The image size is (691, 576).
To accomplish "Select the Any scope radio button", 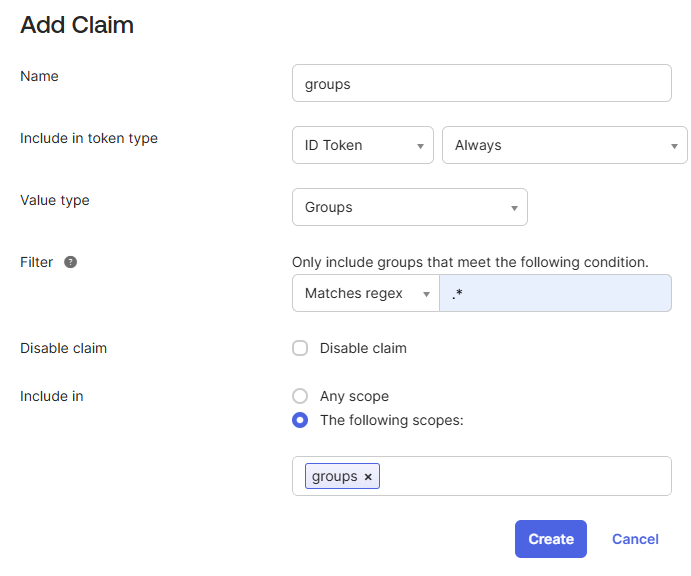I will click(x=300, y=396).
